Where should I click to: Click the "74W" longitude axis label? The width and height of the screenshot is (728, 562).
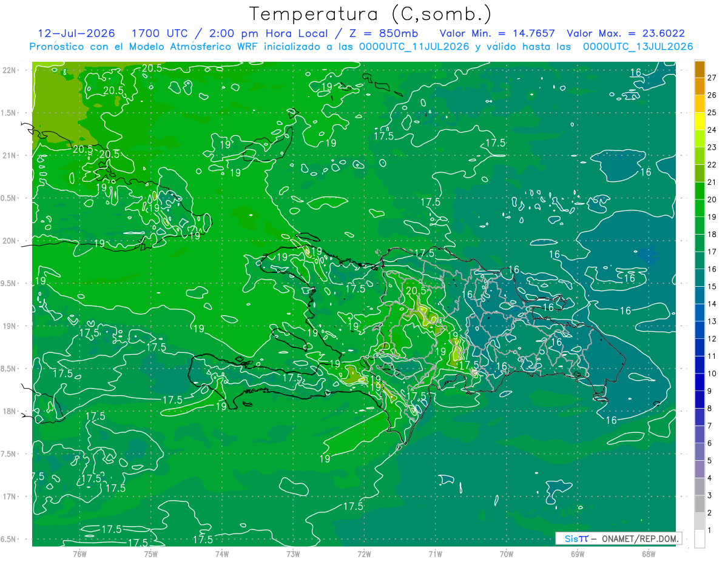(x=222, y=554)
